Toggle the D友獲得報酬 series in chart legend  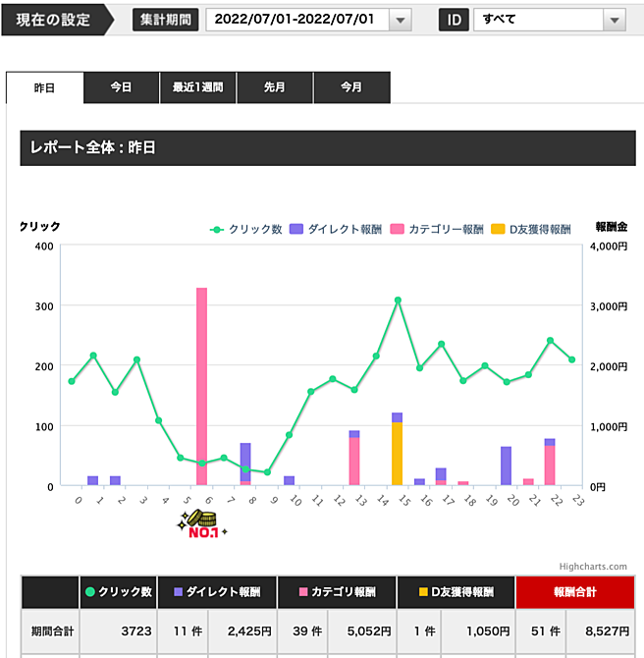tap(531, 229)
